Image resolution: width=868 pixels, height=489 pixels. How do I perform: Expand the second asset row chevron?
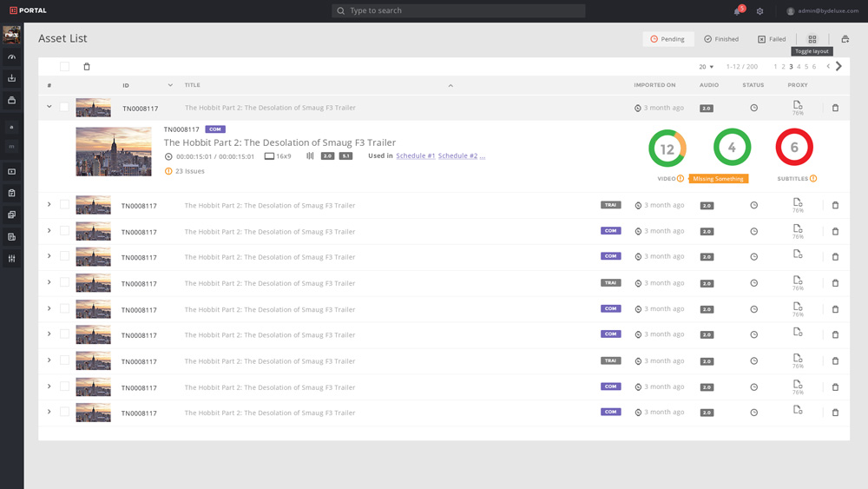pos(49,205)
